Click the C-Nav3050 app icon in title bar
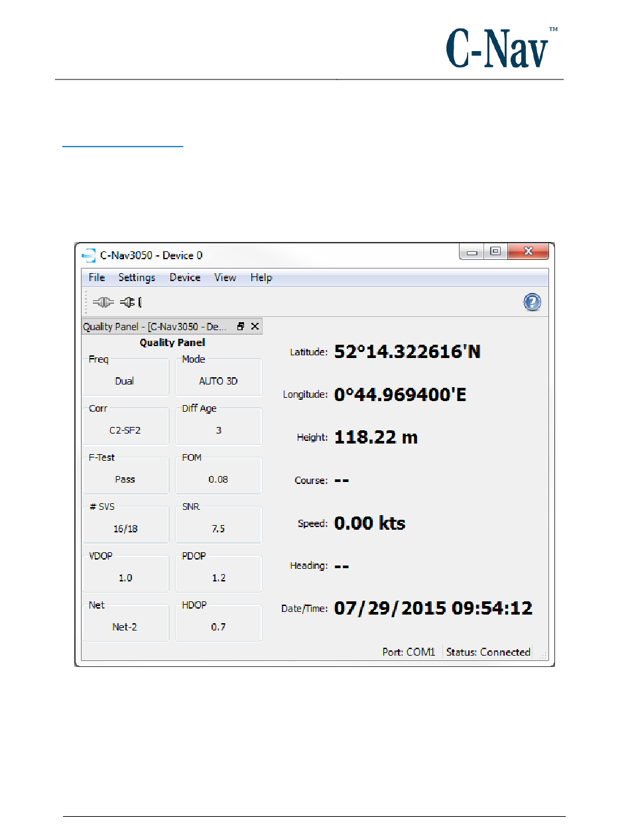The width and height of the screenshot is (630, 840). pos(89,255)
